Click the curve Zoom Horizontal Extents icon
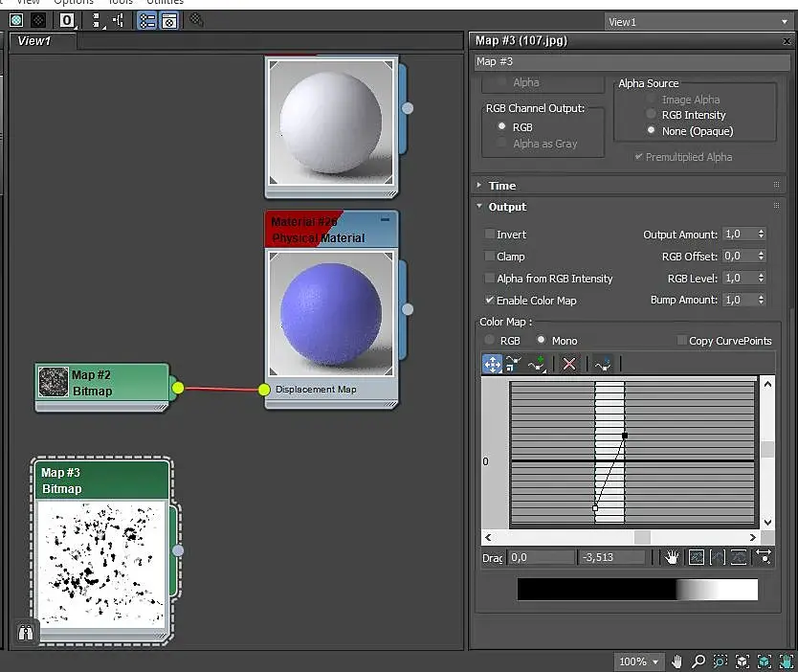798x672 pixels. [x=717, y=557]
